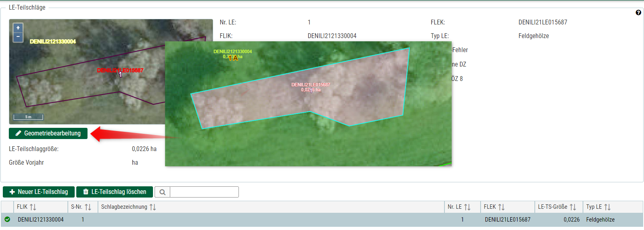Zoom out on the small map
644x230 pixels.
18,37
